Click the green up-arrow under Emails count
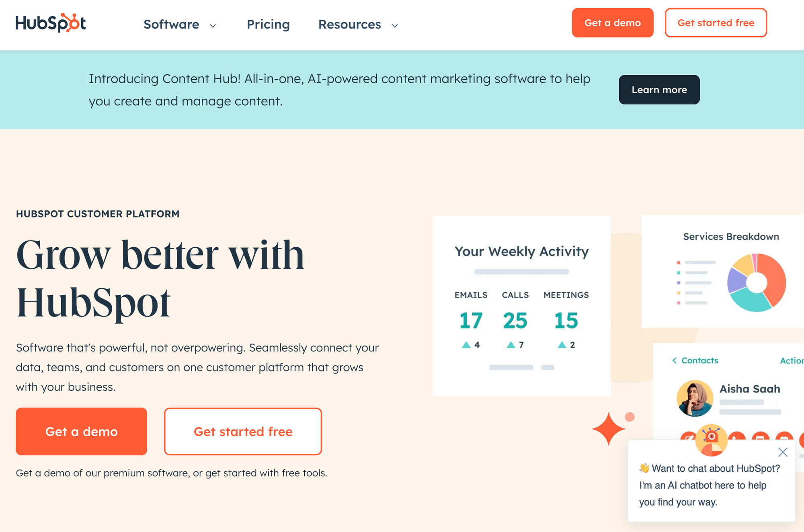 pos(466,345)
